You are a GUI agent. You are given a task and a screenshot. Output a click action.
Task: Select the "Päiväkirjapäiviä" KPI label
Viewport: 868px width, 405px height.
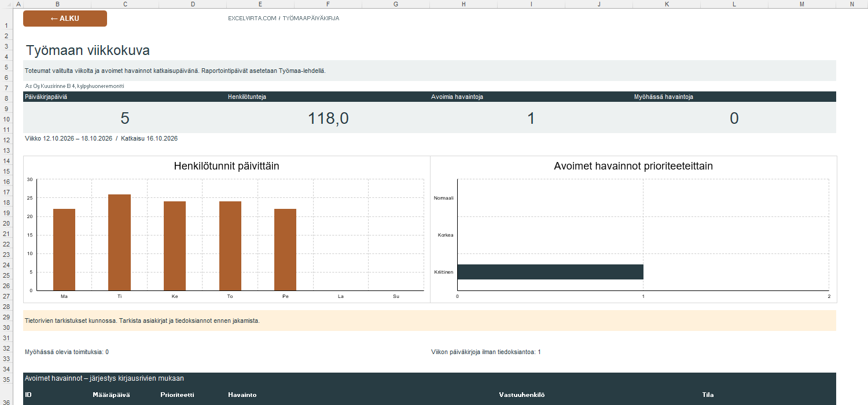46,97
